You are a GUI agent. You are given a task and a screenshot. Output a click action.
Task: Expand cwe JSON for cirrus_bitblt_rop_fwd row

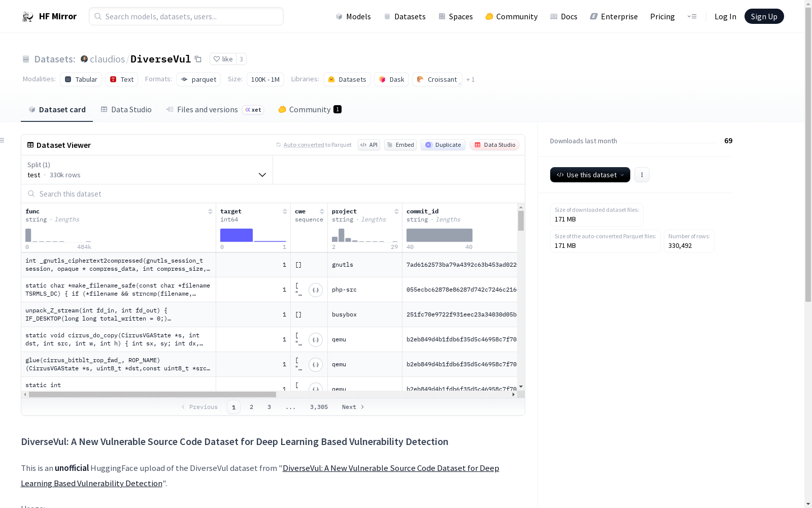[316, 365]
